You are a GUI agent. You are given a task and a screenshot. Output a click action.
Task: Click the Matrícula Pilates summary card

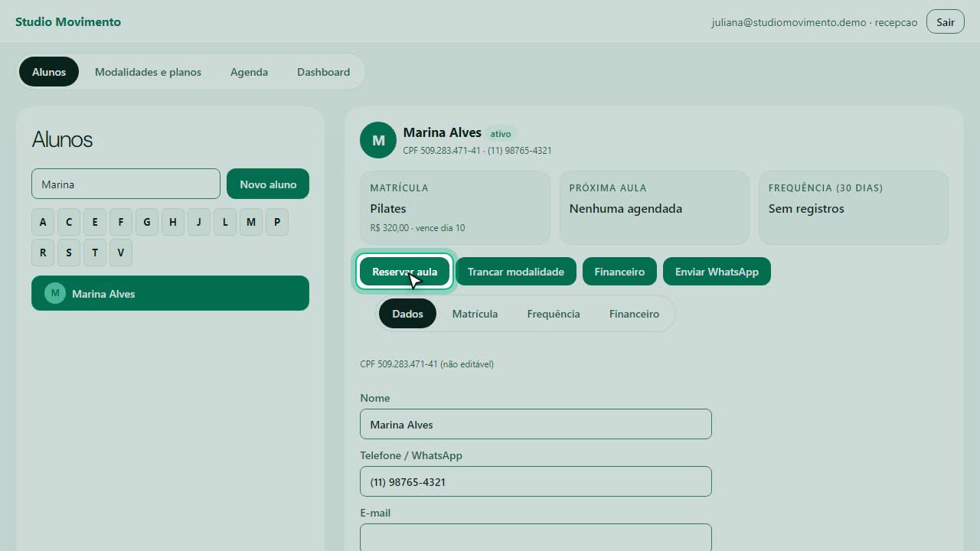(x=455, y=207)
